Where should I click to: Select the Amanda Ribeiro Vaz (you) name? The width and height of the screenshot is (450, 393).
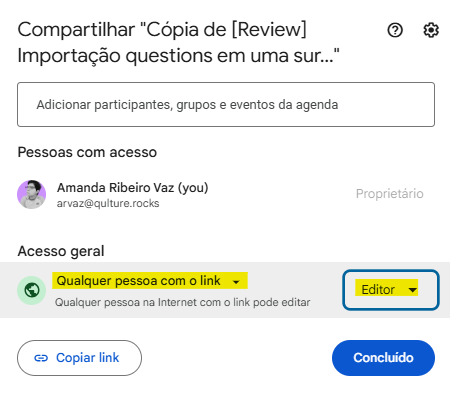tap(133, 188)
